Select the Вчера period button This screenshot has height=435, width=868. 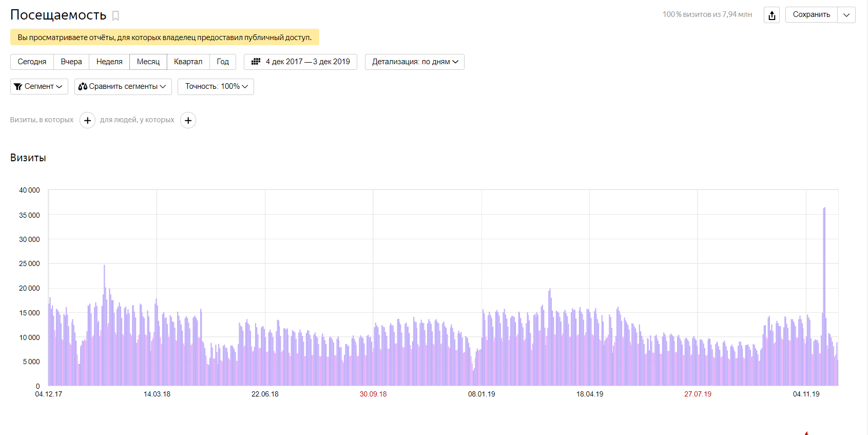coord(71,62)
